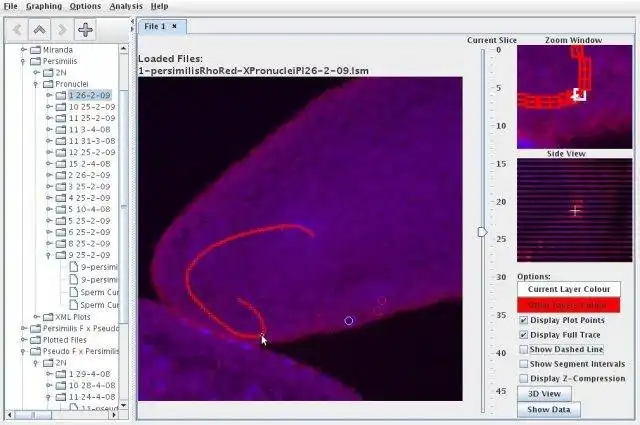Uncheck Display Plot Points
Screen dimensions: 640x425
click(x=523, y=320)
